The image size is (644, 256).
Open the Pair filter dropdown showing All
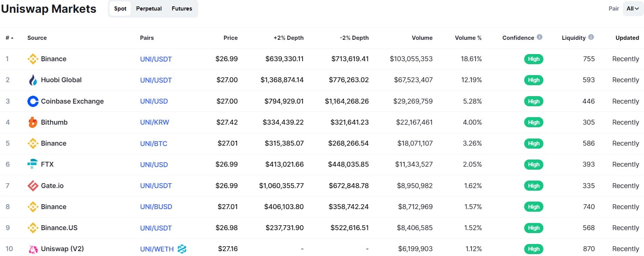pyautogui.click(x=633, y=8)
